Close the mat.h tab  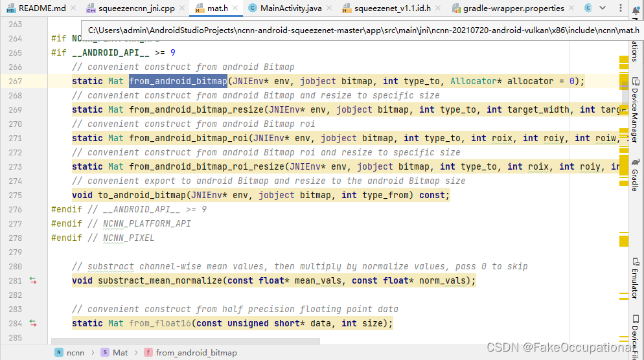tap(235, 8)
